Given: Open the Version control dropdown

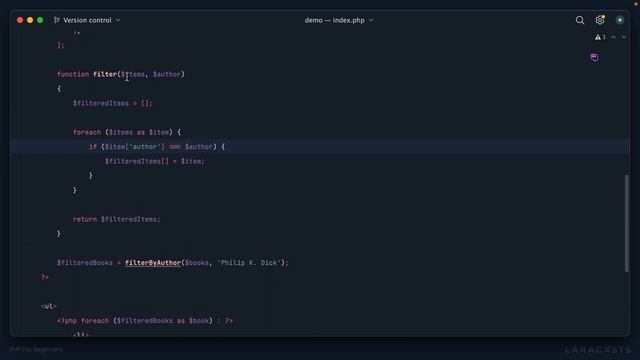Looking at the screenshot, I should pyautogui.click(x=87, y=20).
